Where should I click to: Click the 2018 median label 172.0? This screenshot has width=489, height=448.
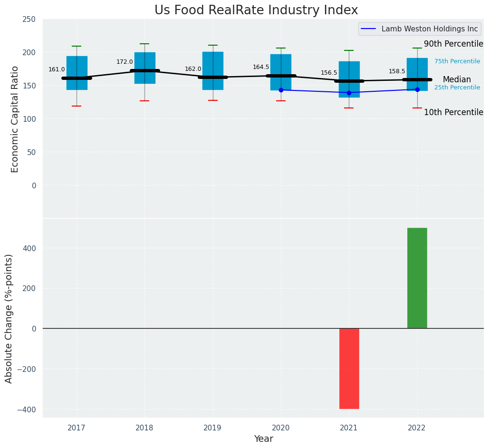[x=125, y=62]
